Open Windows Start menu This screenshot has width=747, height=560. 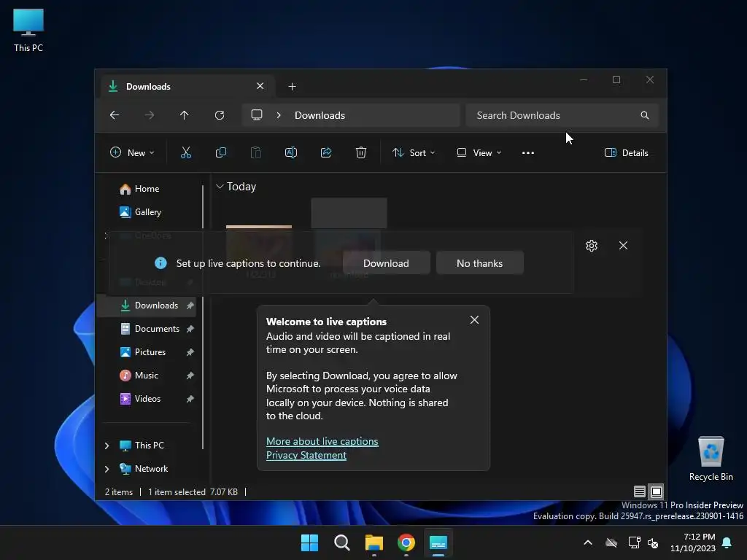309,542
